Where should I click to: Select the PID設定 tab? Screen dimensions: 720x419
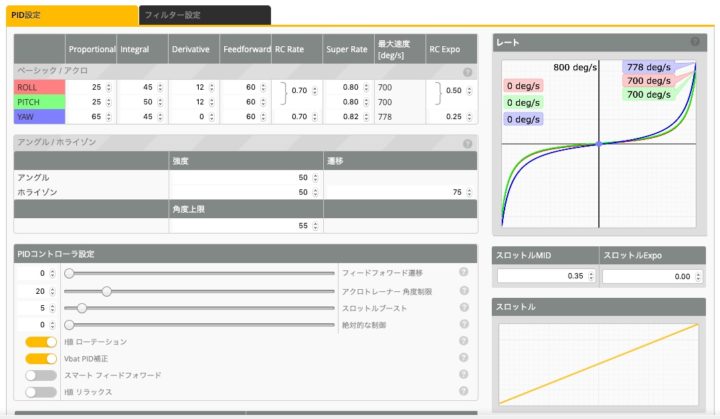[68, 15]
